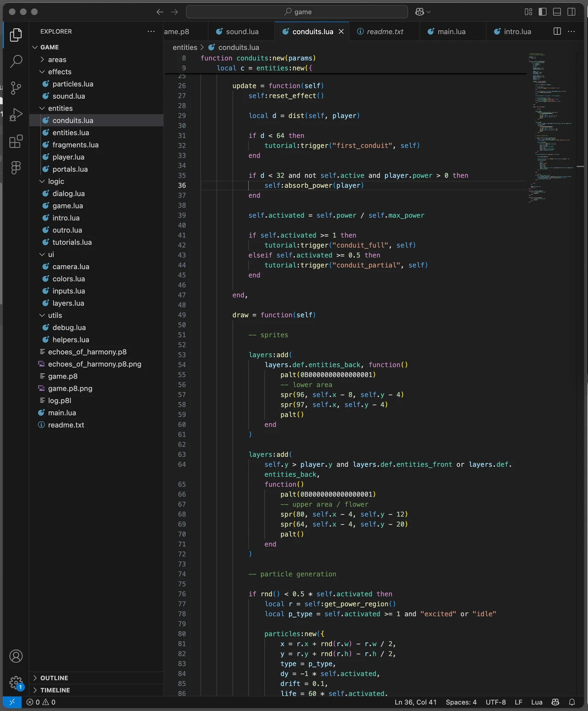Open the notifications bell in status bar
The height and width of the screenshot is (711, 588).
point(572,702)
